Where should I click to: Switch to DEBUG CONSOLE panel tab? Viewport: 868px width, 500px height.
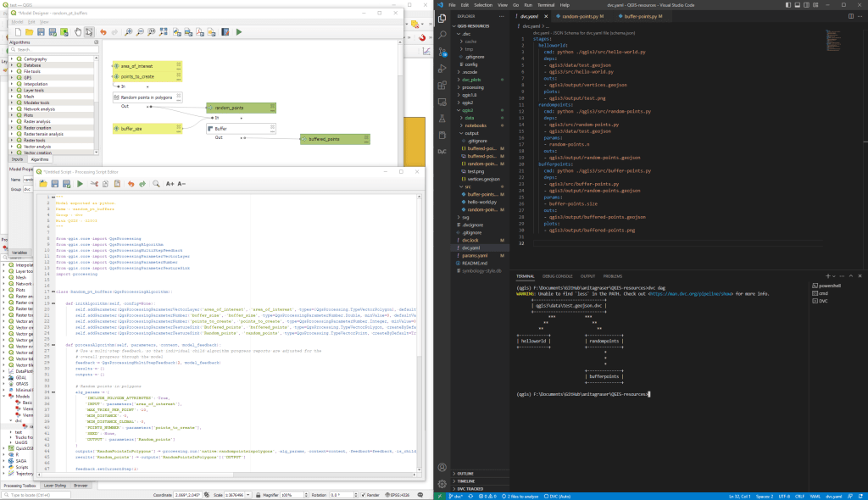[557, 276]
